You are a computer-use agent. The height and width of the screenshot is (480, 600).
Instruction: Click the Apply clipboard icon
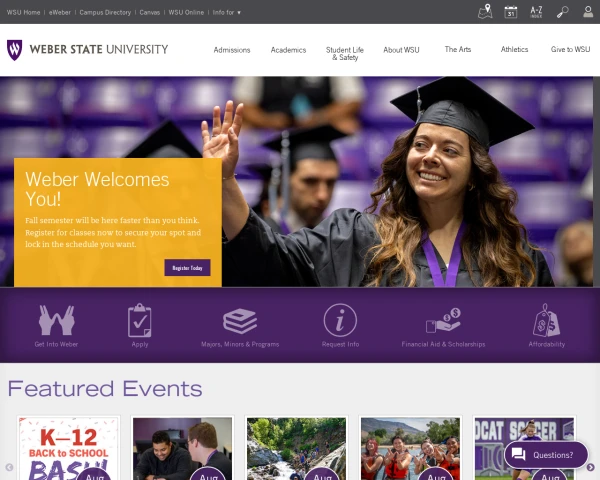pos(140,320)
